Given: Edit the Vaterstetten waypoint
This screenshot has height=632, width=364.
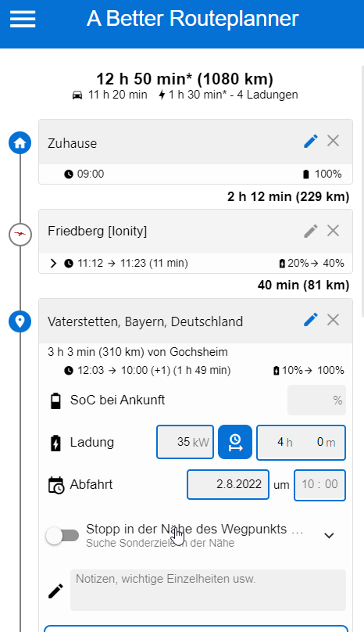Looking at the screenshot, I should pos(310,320).
